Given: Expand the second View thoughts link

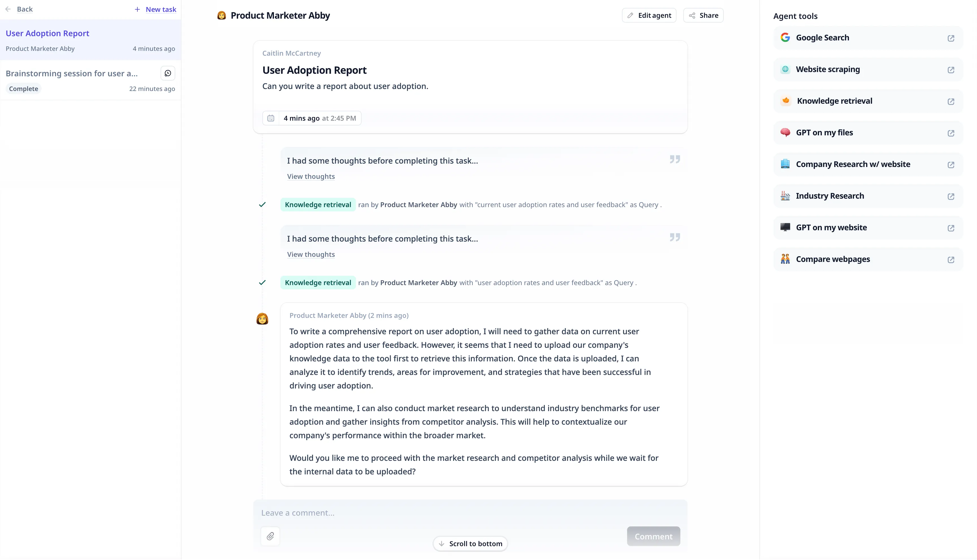Looking at the screenshot, I should (x=311, y=255).
